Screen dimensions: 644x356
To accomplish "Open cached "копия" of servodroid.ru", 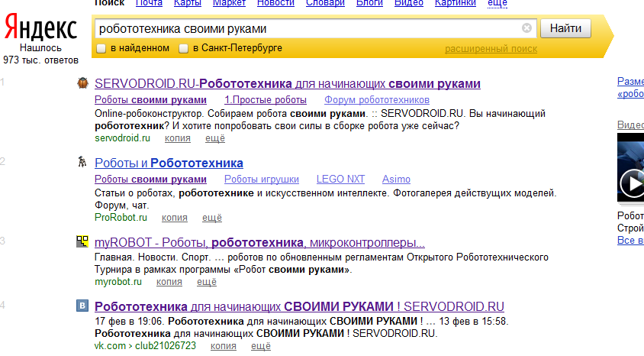I will pos(178,138).
